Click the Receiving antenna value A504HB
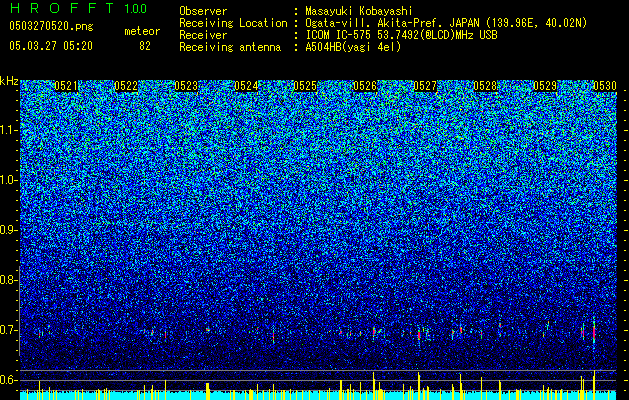 click(323, 47)
